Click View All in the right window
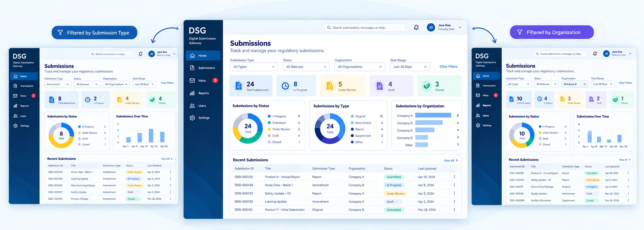Viewport: 644px width, 230px height. click(624, 160)
